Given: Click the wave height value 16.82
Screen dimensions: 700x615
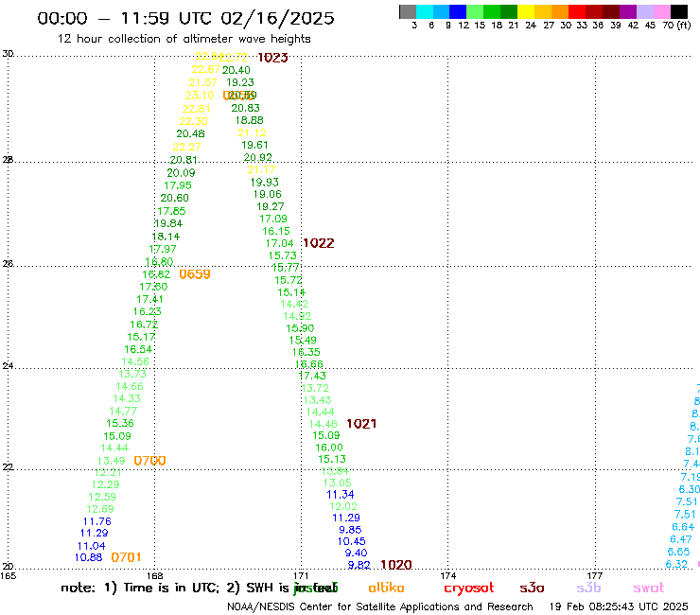Looking at the screenshot, I should (156, 274).
